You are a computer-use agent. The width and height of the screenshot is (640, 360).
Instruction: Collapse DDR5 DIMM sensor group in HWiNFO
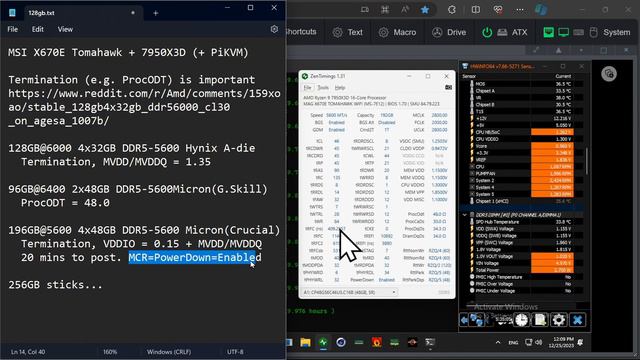click(464, 215)
